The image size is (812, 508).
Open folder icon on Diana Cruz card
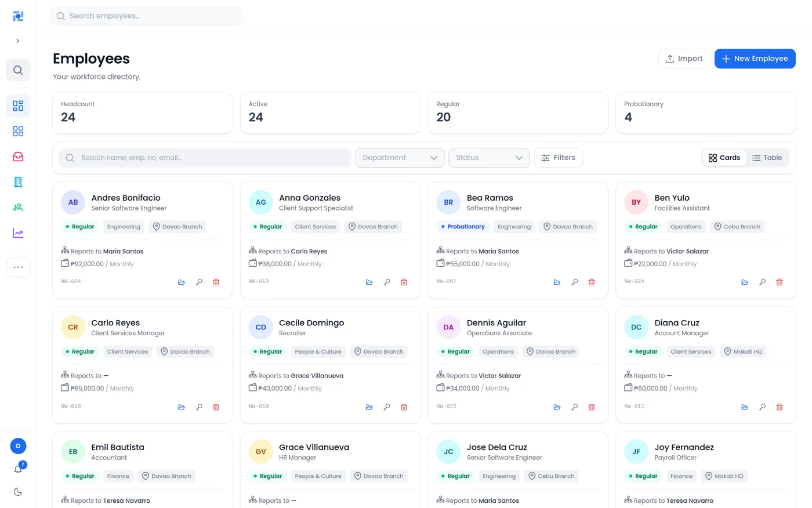(x=745, y=407)
